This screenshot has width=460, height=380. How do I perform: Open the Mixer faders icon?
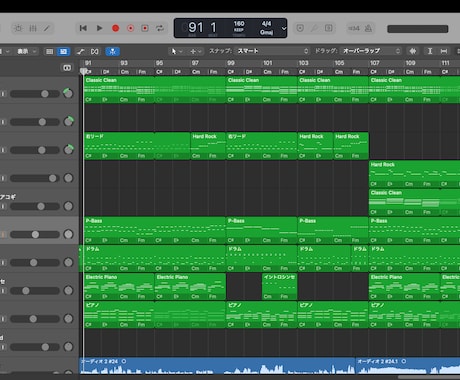pos(33,28)
